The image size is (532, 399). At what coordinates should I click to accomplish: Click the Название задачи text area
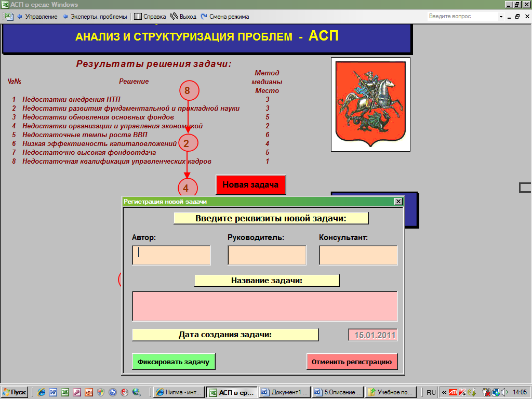264,306
